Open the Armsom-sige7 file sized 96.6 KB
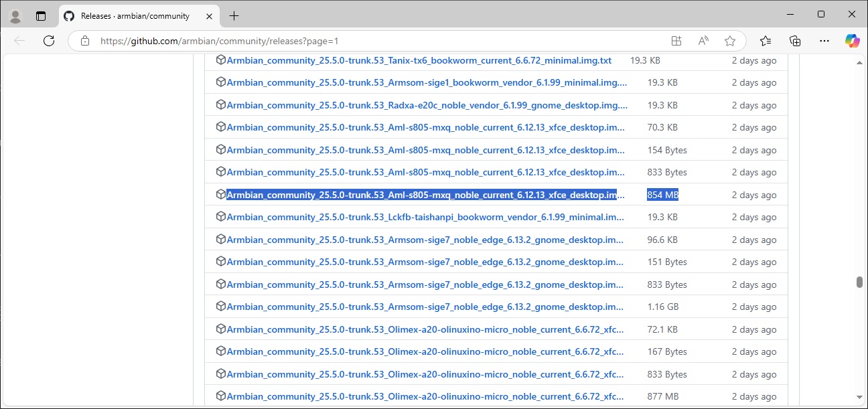The image size is (868, 409). (426, 240)
